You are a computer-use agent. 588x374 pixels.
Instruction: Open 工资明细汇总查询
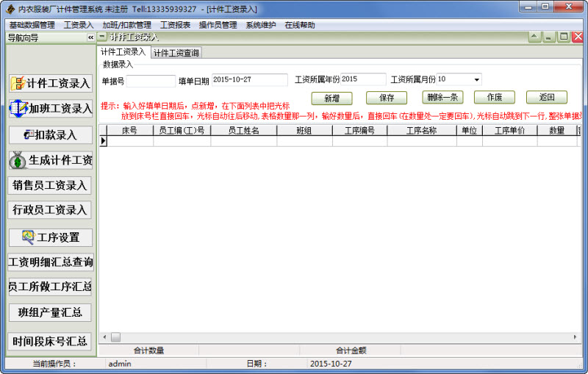point(50,262)
